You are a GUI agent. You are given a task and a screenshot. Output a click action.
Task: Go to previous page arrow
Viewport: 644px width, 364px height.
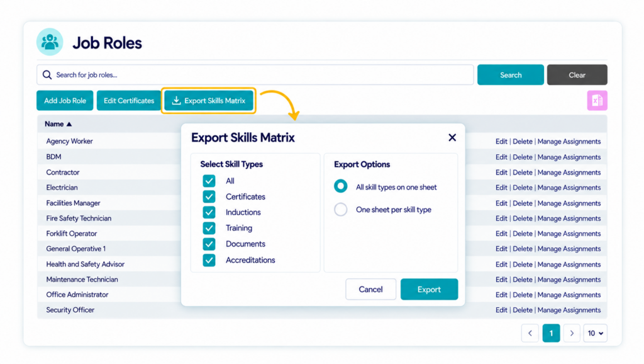click(x=530, y=333)
